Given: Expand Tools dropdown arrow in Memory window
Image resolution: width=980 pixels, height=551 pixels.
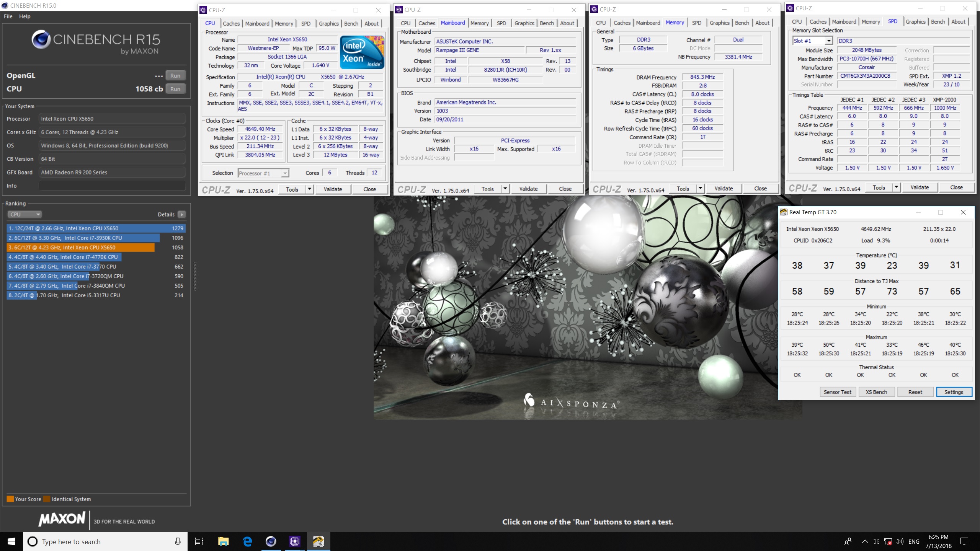Looking at the screenshot, I should [x=700, y=188].
